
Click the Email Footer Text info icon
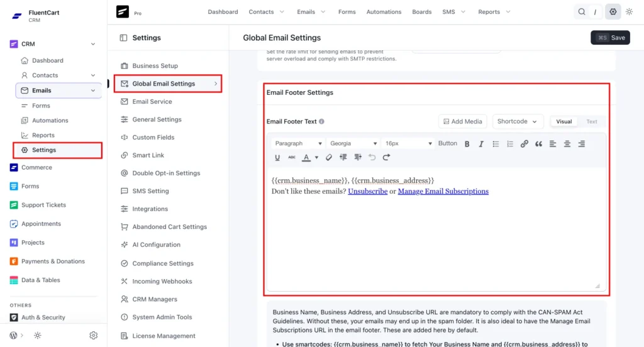(x=321, y=121)
